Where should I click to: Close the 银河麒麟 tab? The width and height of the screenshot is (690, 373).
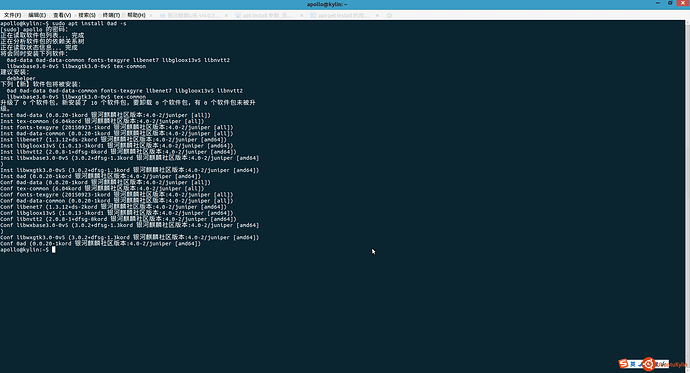click(x=227, y=15)
